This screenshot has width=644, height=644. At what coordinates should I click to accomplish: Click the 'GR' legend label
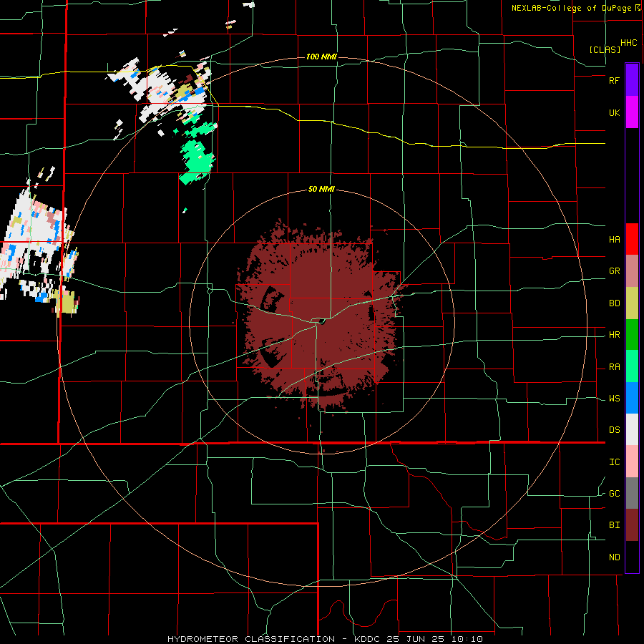point(614,271)
